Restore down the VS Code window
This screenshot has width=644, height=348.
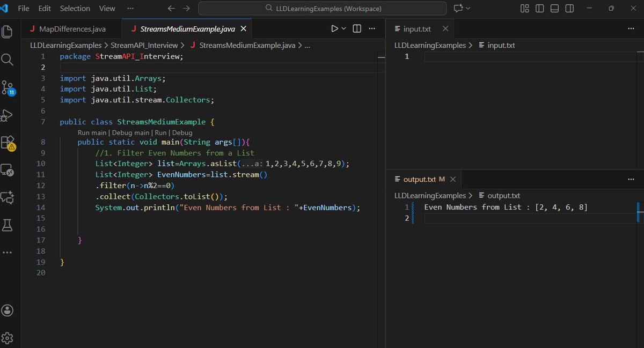tap(611, 9)
